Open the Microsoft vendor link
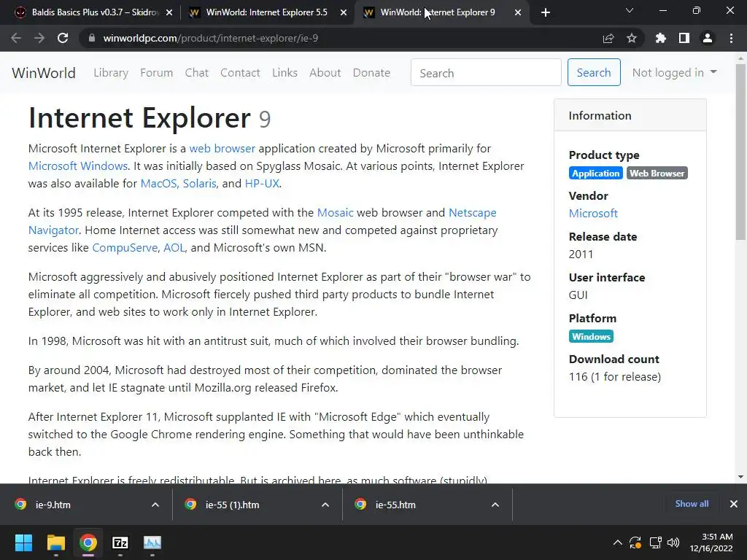Screen dimensions: 747x560 [x=593, y=214]
